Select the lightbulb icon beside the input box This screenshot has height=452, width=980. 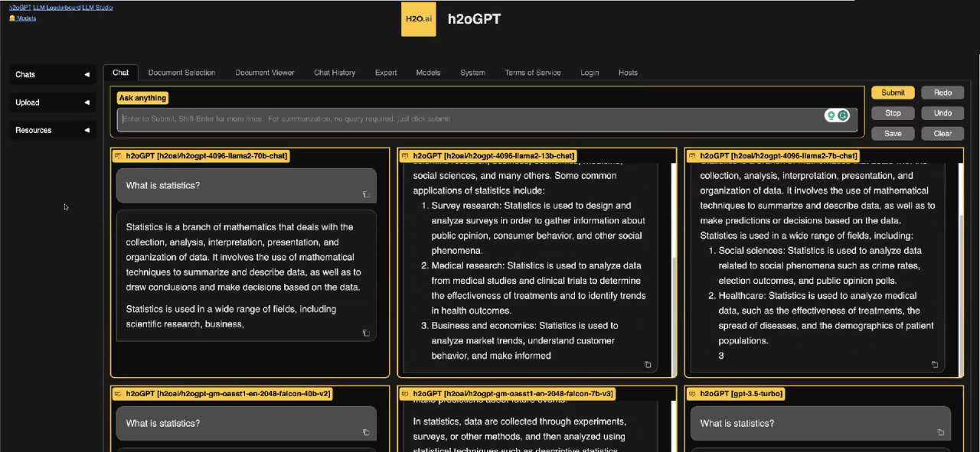click(831, 115)
